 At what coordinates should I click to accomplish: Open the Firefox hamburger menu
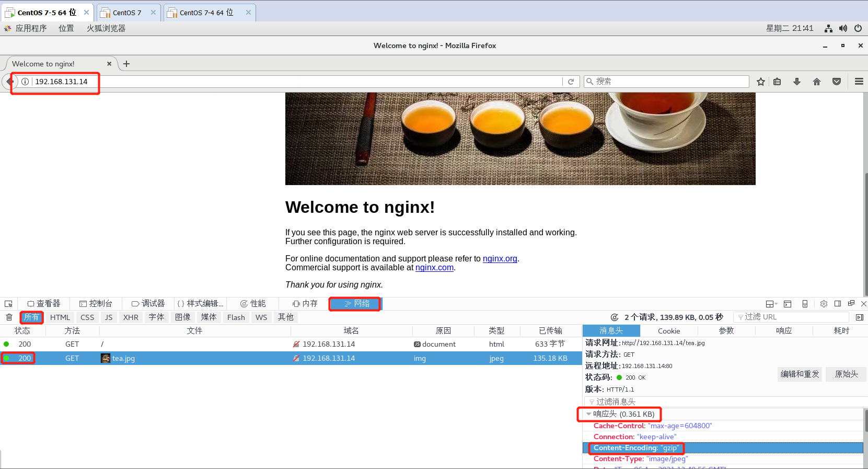[x=859, y=82]
